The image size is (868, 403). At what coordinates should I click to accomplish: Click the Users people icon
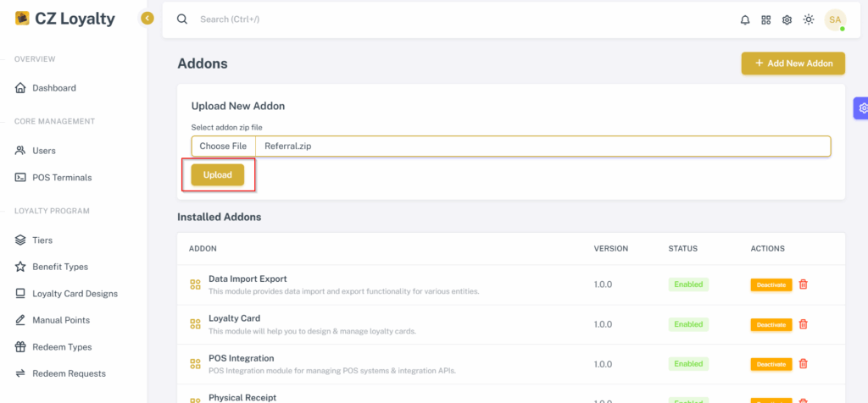(20, 151)
